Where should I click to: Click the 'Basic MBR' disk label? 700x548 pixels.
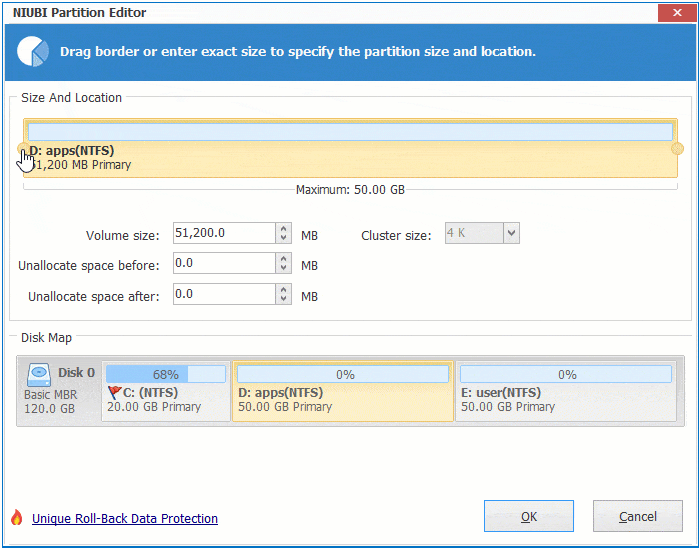[50, 394]
